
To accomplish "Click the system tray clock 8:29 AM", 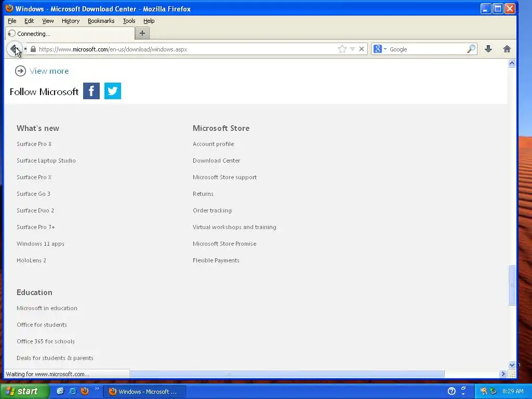I will (x=513, y=391).
